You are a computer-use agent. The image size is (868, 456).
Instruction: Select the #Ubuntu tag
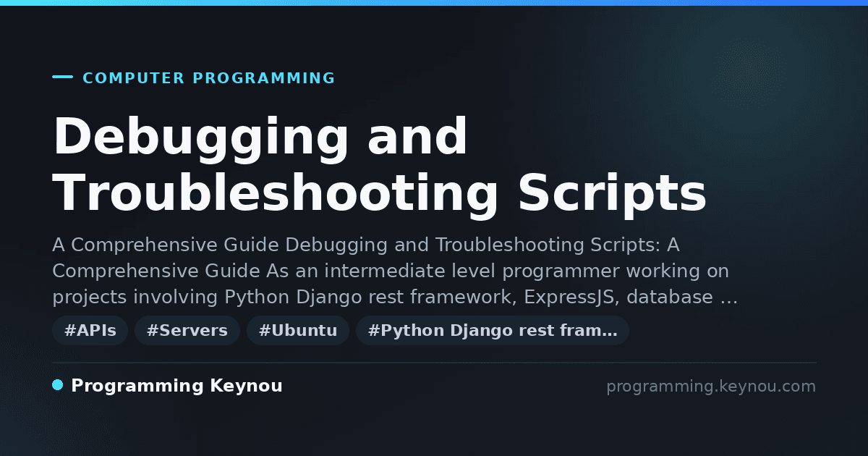(298, 331)
